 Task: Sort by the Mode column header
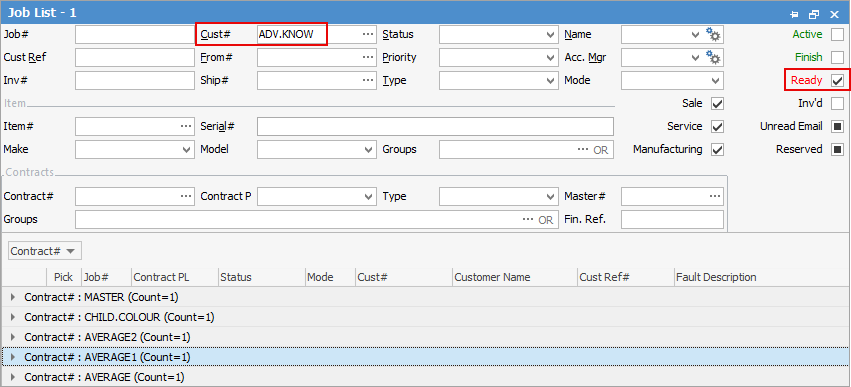pyautogui.click(x=330, y=277)
